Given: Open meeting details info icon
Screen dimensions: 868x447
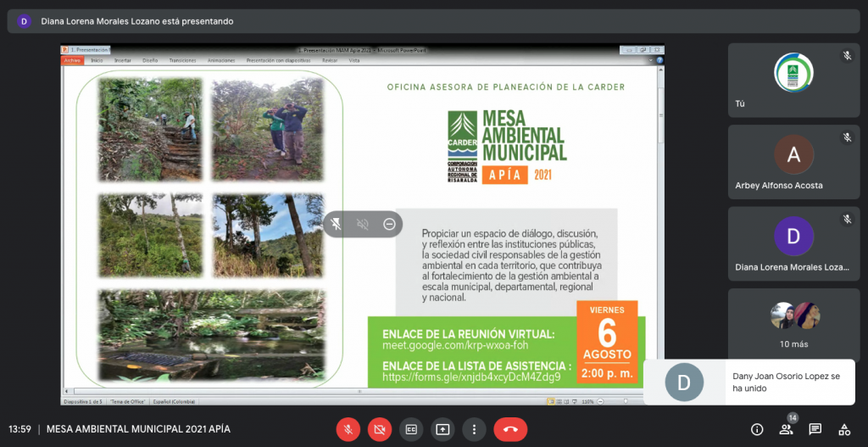Looking at the screenshot, I should coord(757,429).
